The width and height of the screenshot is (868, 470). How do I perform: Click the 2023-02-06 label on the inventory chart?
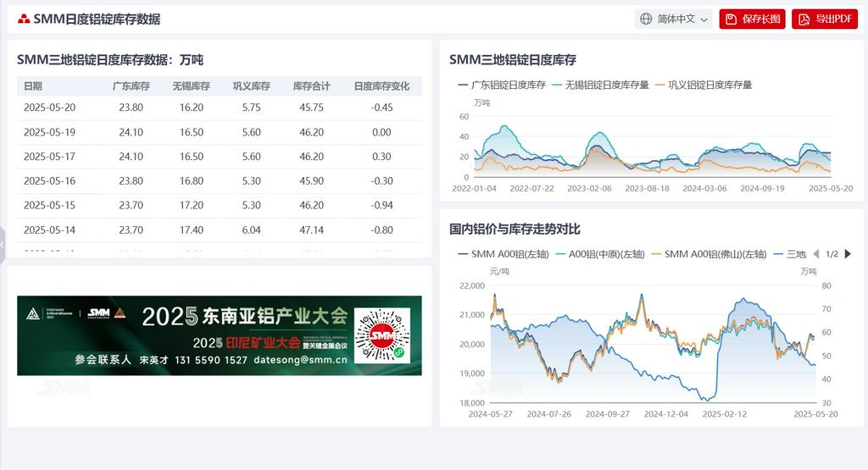(x=590, y=189)
